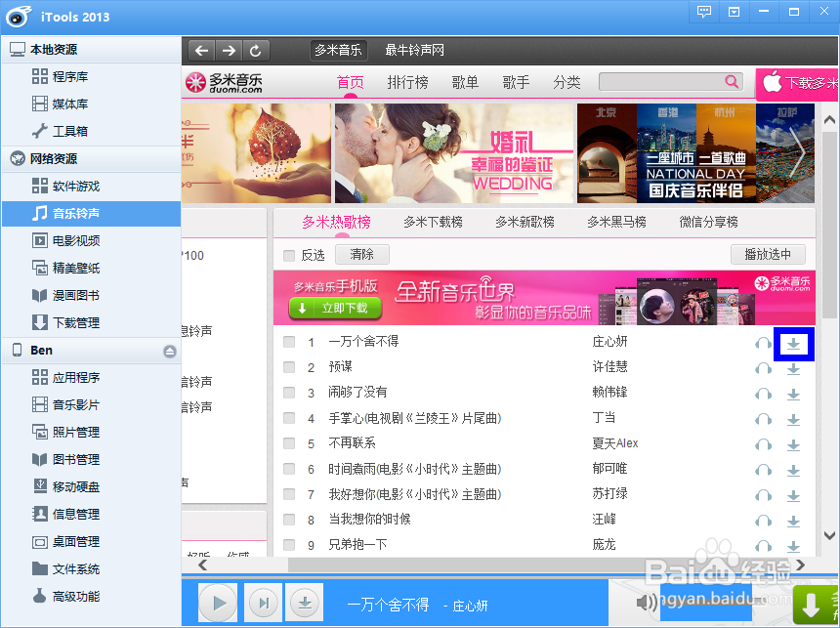840x628 pixels.
Task: Click the Duomi search input field
Action: coord(664,82)
